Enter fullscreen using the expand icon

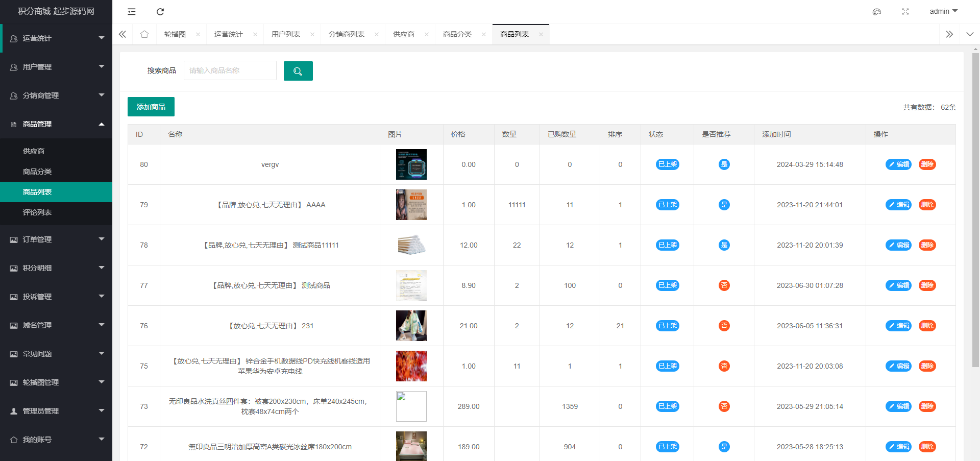[905, 12]
